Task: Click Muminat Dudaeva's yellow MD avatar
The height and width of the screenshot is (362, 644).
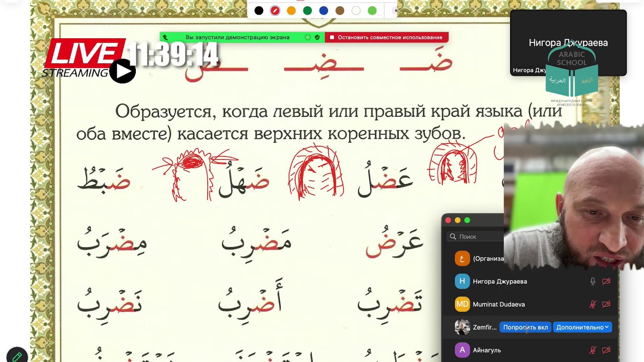Action: click(462, 304)
